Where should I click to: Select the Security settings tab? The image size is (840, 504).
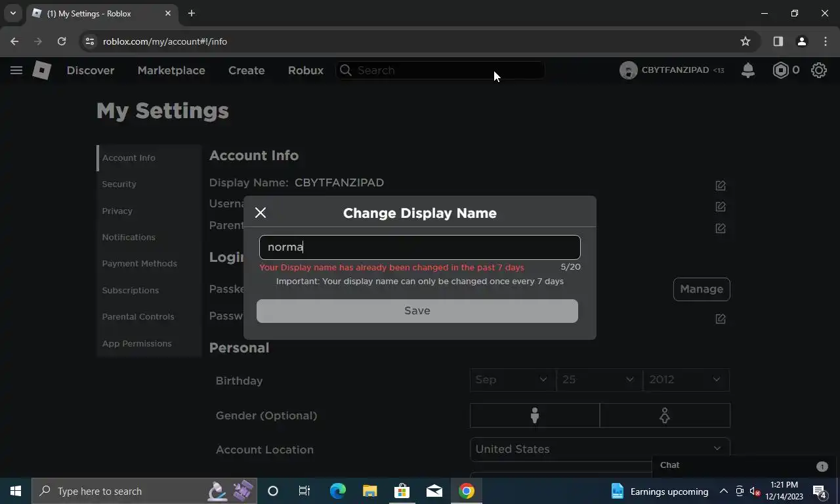pos(149,184)
